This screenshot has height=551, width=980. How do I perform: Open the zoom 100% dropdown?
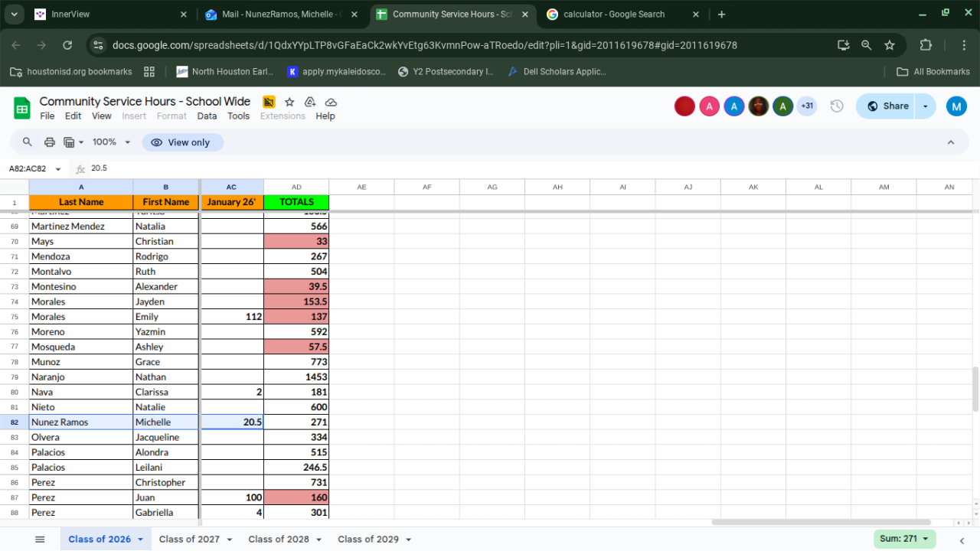click(112, 142)
